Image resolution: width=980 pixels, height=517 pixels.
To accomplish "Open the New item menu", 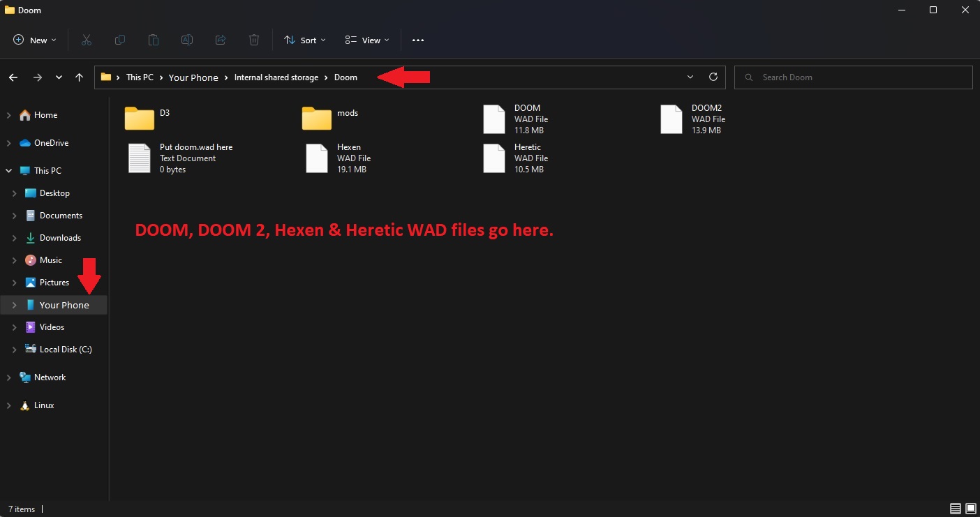I will (x=35, y=40).
